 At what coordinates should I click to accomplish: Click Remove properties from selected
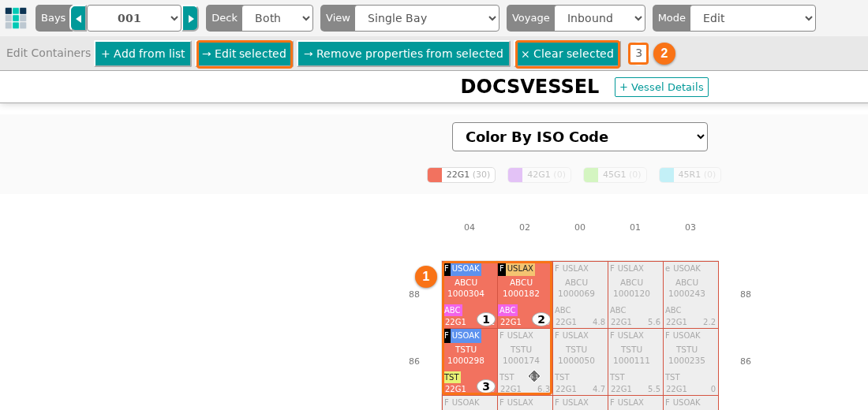403,54
